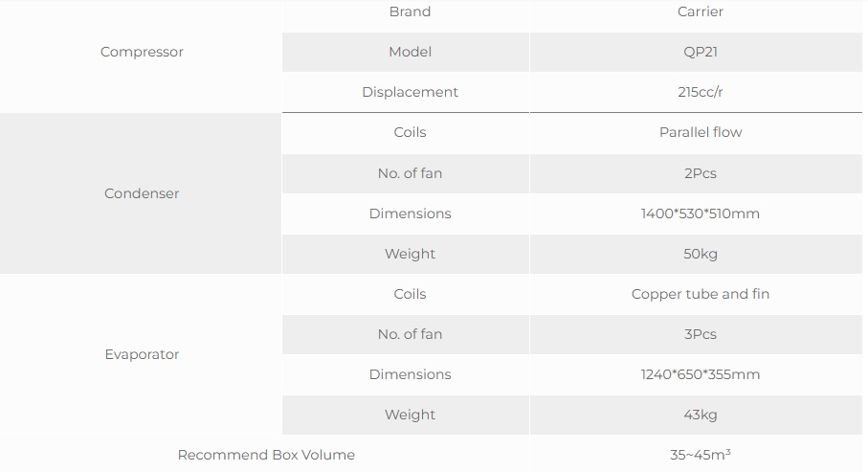Click the Displacement label cell

point(410,92)
